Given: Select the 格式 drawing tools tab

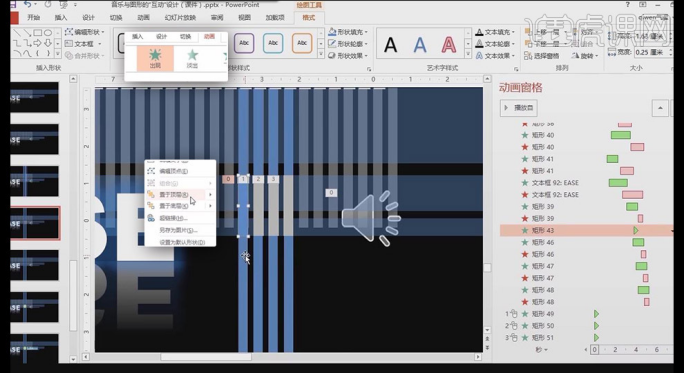Looking at the screenshot, I should (308, 17).
